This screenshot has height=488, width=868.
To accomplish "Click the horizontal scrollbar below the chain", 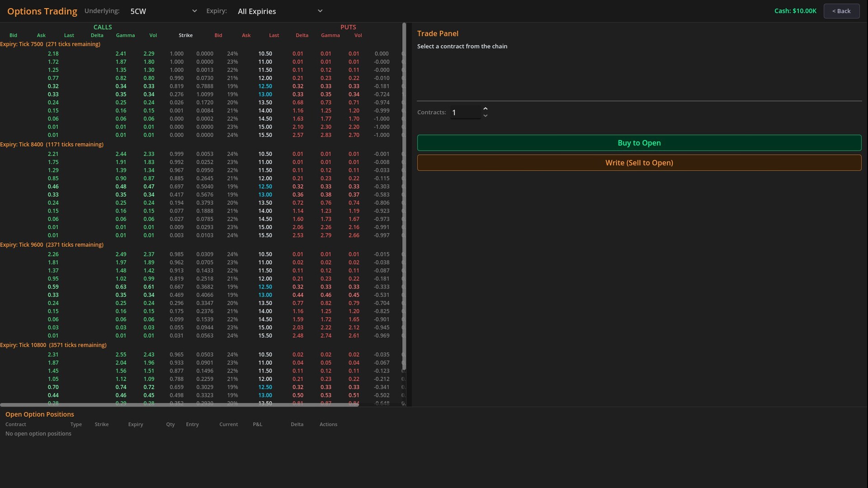I will pyautogui.click(x=179, y=405).
